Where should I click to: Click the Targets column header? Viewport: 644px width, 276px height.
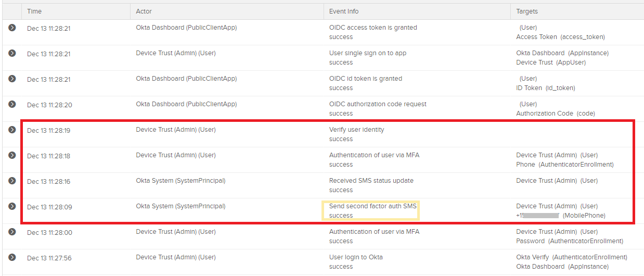527,11
